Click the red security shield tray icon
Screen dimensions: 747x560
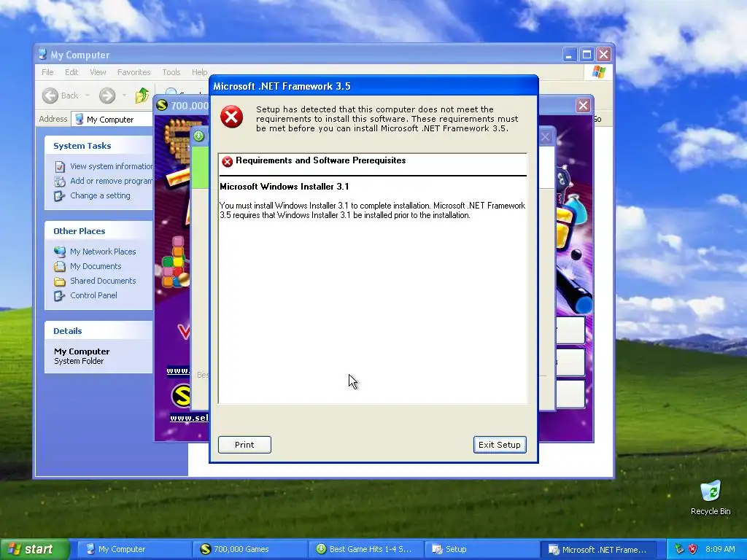tap(692, 550)
